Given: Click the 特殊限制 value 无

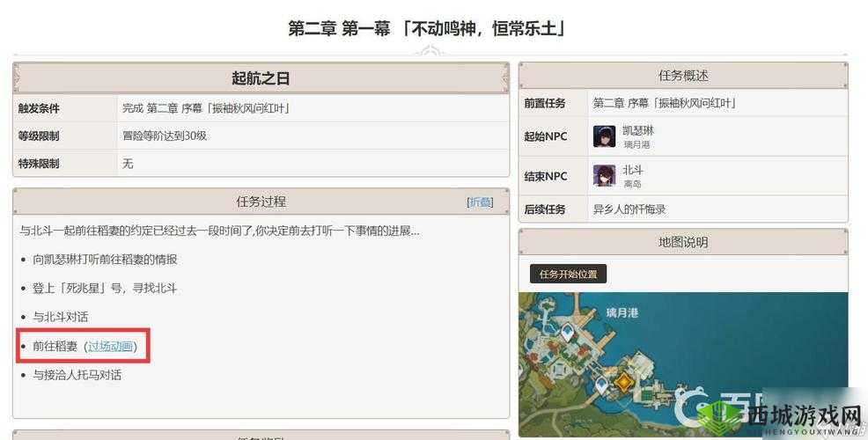Looking at the screenshot, I should pos(128,164).
